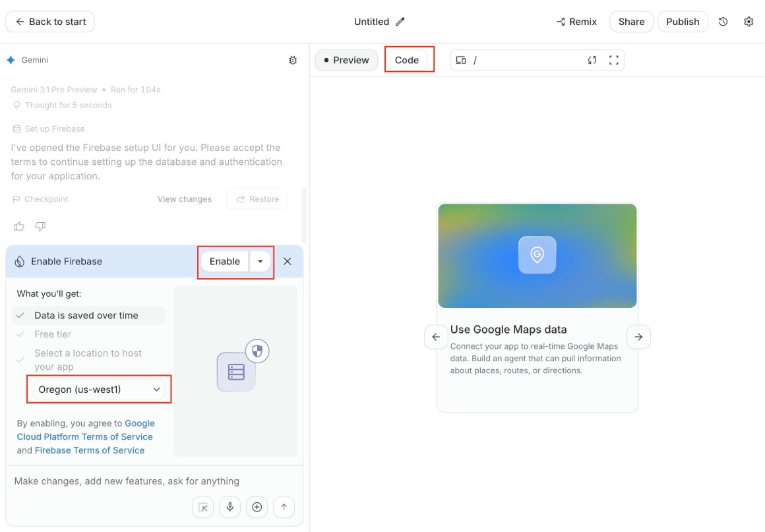The height and width of the screenshot is (532, 765).
Task: Give a thumbs up to Gemini's response
Action: pyautogui.click(x=18, y=225)
